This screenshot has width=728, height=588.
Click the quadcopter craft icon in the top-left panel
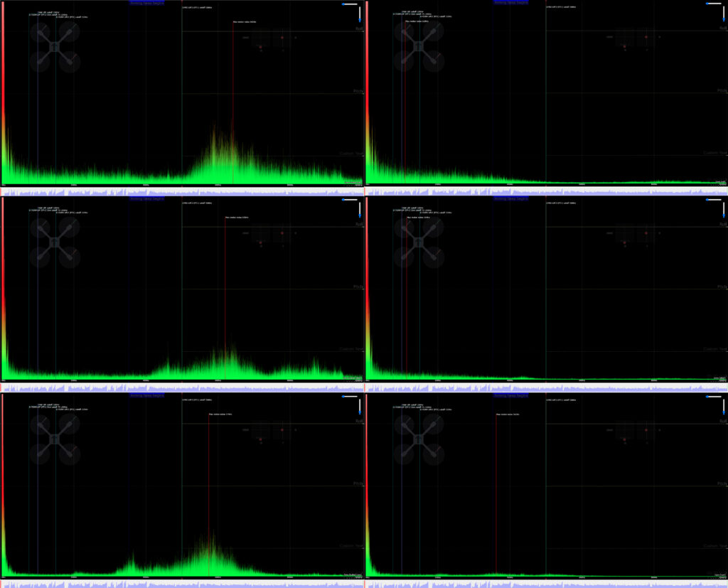coord(55,47)
